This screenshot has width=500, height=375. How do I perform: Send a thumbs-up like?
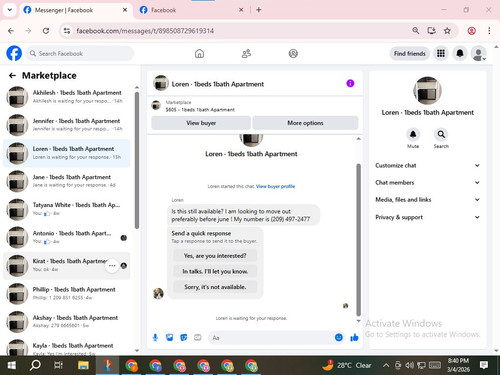pos(354,338)
